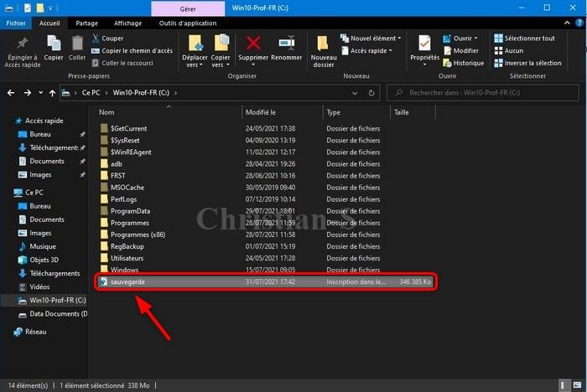Image resolution: width=587 pixels, height=392 pixels.
Task: Go forward with the right arrow
Action: tap(28, 92)
